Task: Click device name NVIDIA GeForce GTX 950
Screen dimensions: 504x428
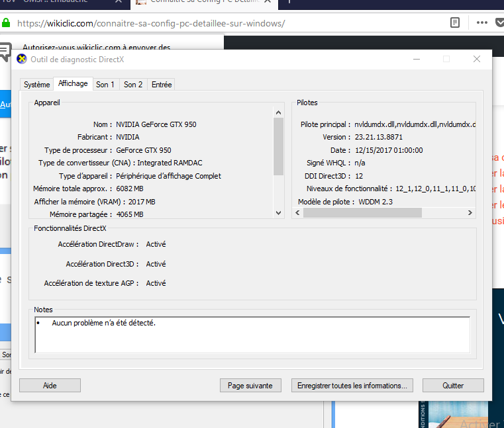Action: click(156, 124)
